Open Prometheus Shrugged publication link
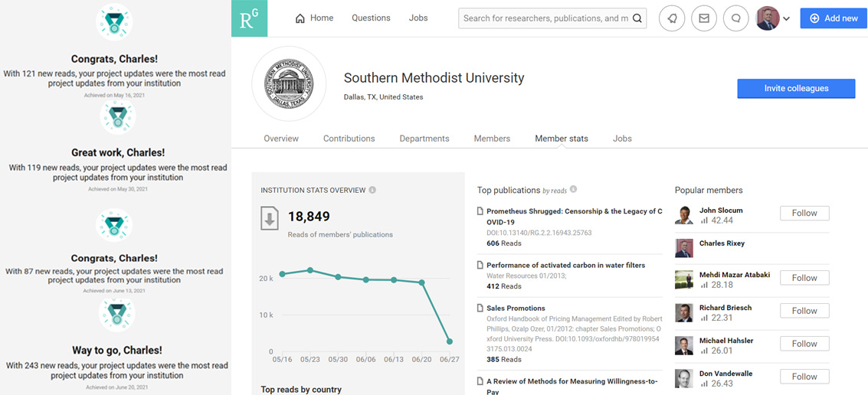This screenshot has height=395, width=868. coord(574,217)
